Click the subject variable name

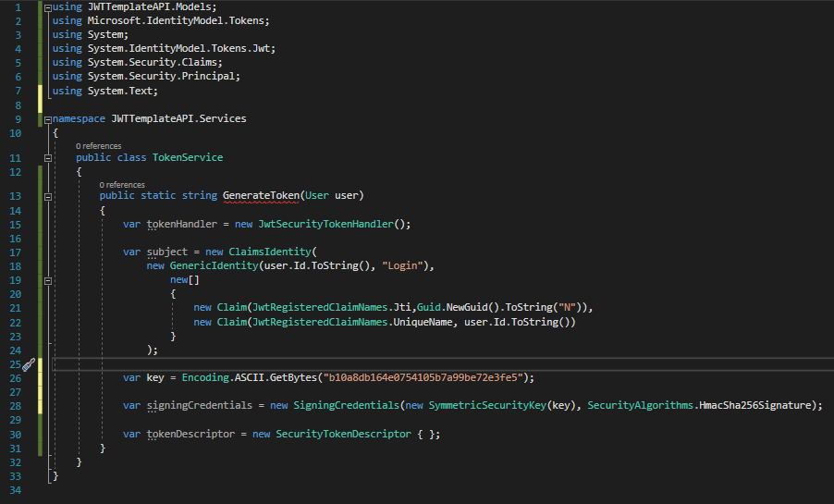[x=167, y=252]
